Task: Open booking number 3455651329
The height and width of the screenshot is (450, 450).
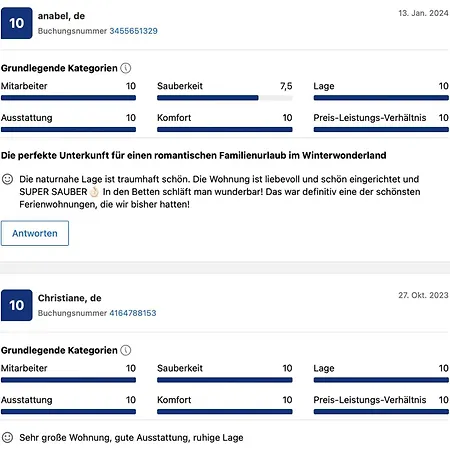Action: (133, 31)
